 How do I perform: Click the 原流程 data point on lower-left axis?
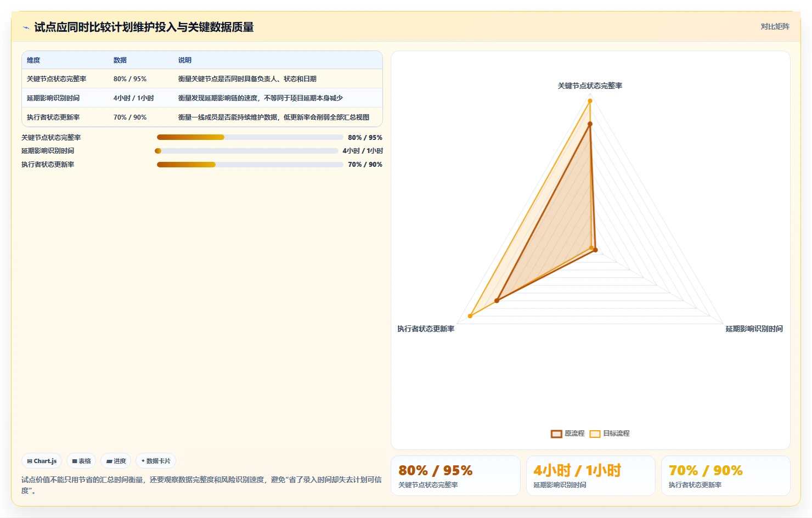497,301
